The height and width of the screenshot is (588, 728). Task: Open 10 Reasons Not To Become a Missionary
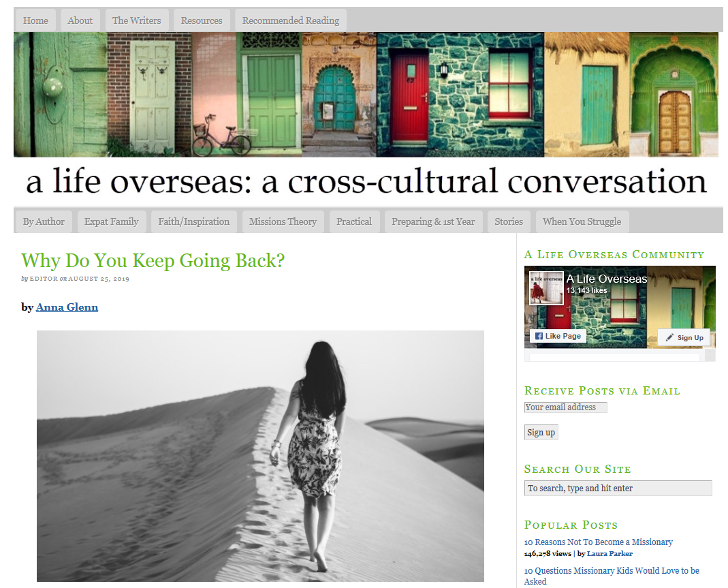point(598,542)
